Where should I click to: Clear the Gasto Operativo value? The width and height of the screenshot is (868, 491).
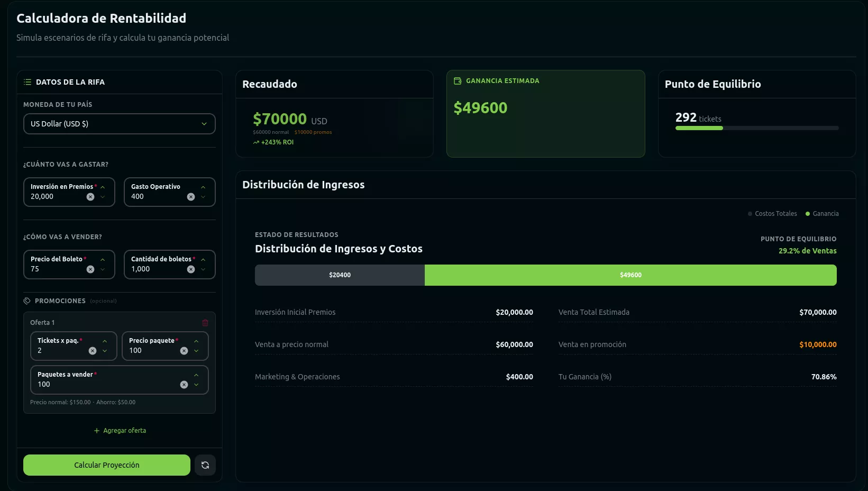click(191, 197)
